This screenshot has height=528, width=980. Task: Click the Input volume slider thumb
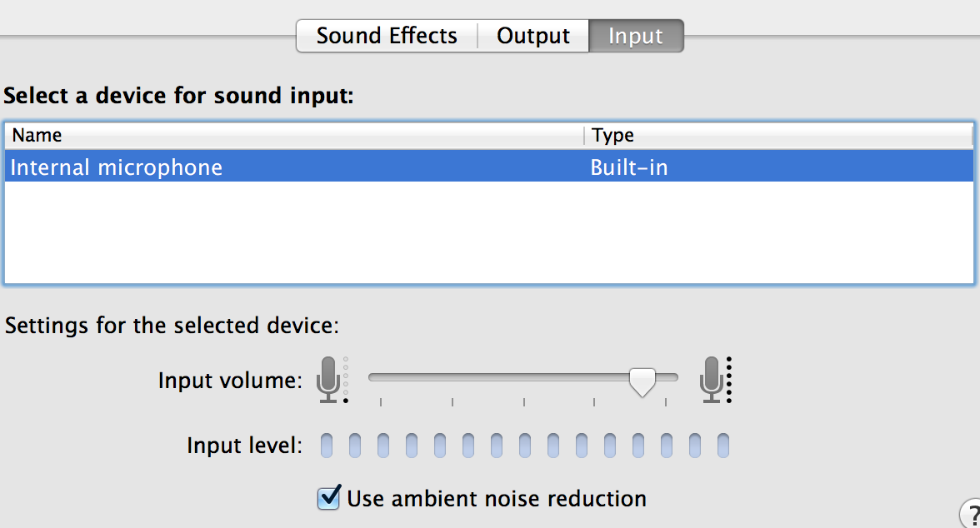(642, 382)
